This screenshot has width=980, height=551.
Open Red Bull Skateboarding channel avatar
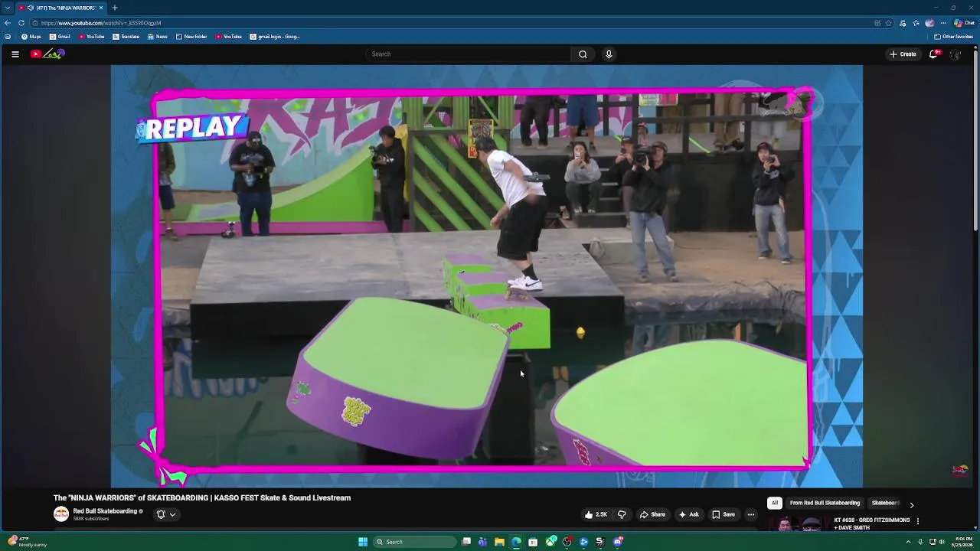(x=60, y=514)
